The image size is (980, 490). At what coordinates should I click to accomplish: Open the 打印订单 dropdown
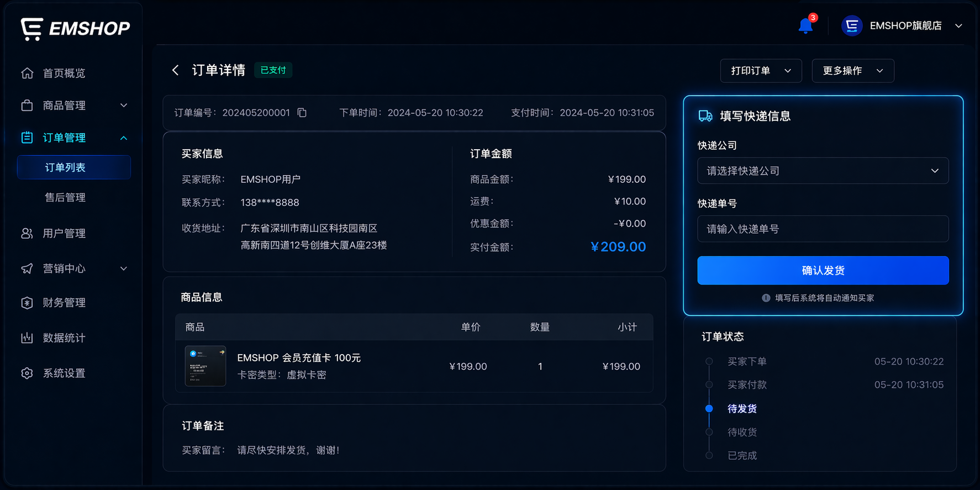click(x=761, y=71)
